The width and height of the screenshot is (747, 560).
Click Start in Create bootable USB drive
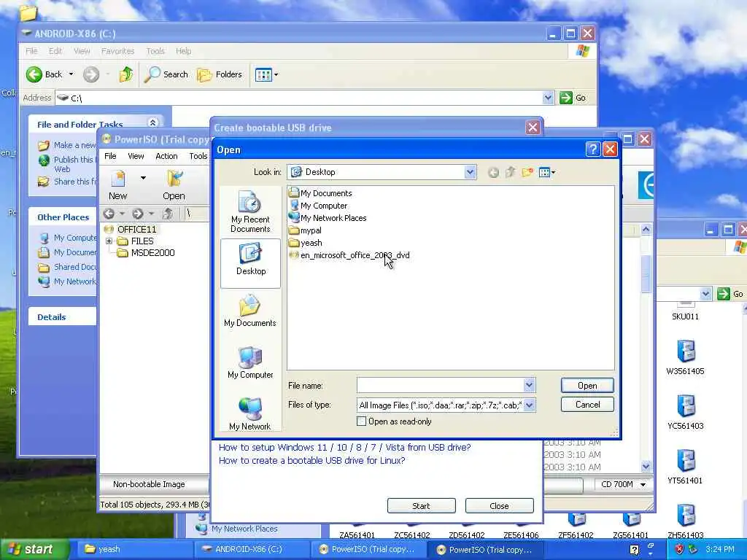[421, 506]
